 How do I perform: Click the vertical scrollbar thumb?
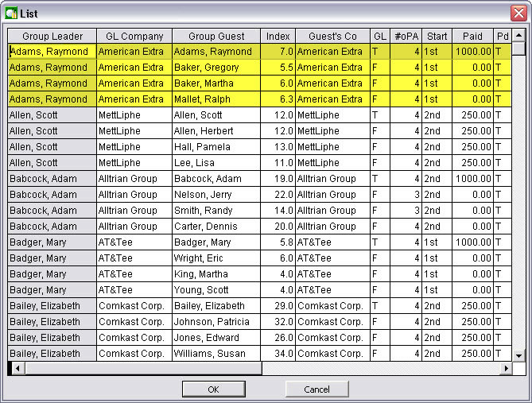518,48
